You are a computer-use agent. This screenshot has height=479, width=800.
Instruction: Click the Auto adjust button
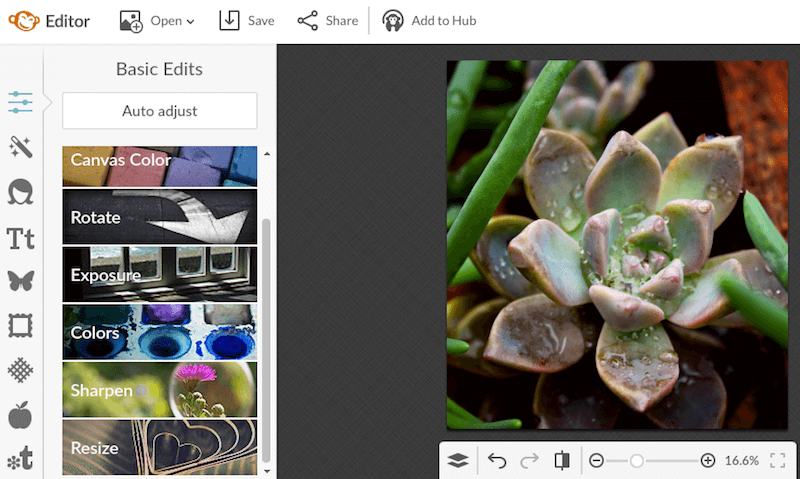[160, 111]
